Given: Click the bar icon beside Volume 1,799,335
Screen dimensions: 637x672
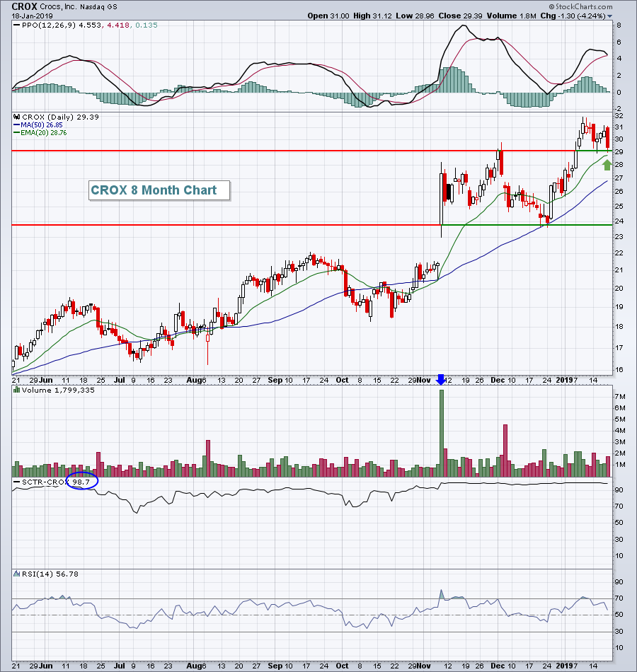Looking at the screenshot, I should coord(17,390).
